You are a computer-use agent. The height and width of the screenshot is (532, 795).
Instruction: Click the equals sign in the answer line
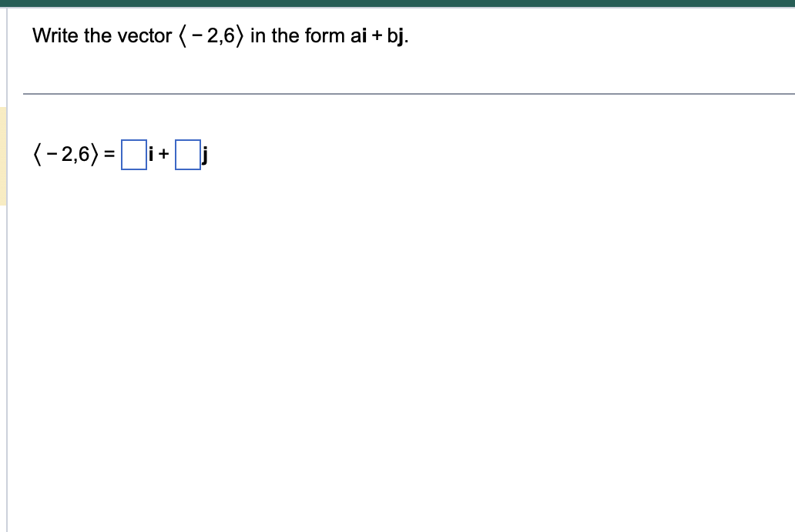point(110,154)
